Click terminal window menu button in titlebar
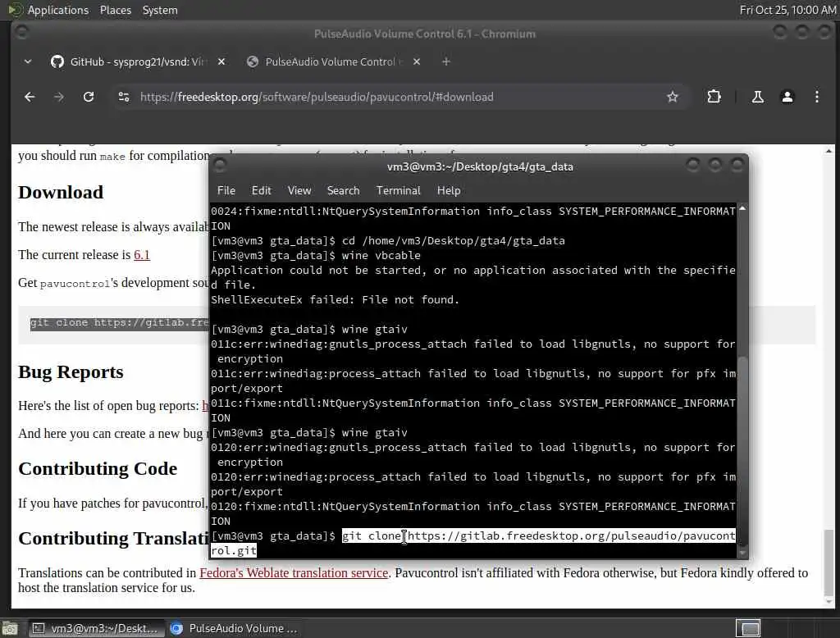The image size is (840, 638). tap(220, 166)
